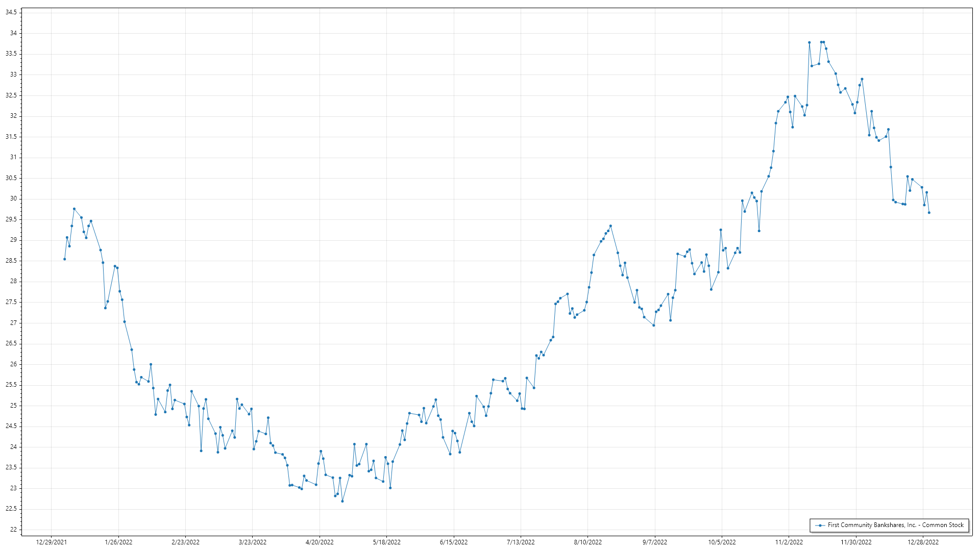The image size is (980, 551).
Task: Click the 6/15/2022 x-axis date label
Action: [454, 542]
